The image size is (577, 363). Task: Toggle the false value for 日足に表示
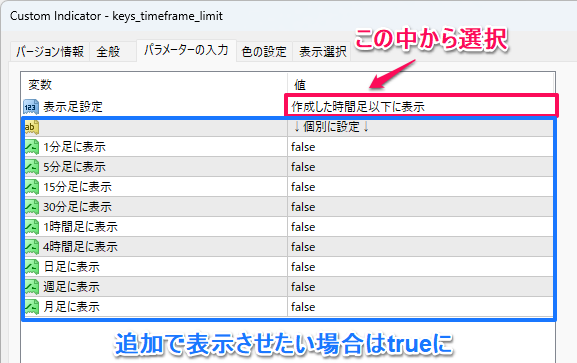420,267
